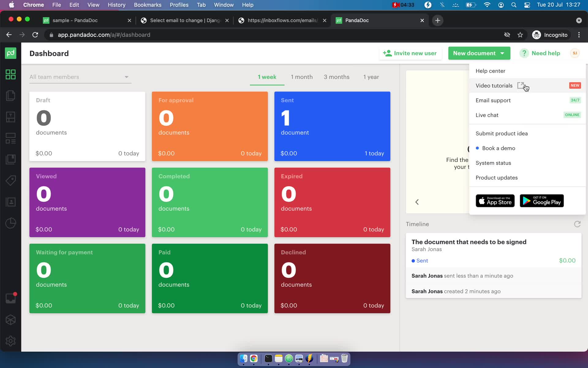The image size is (588, 368).
Task: Switch to the '1 month' time filter tab
Action: [x=301, y=77]
